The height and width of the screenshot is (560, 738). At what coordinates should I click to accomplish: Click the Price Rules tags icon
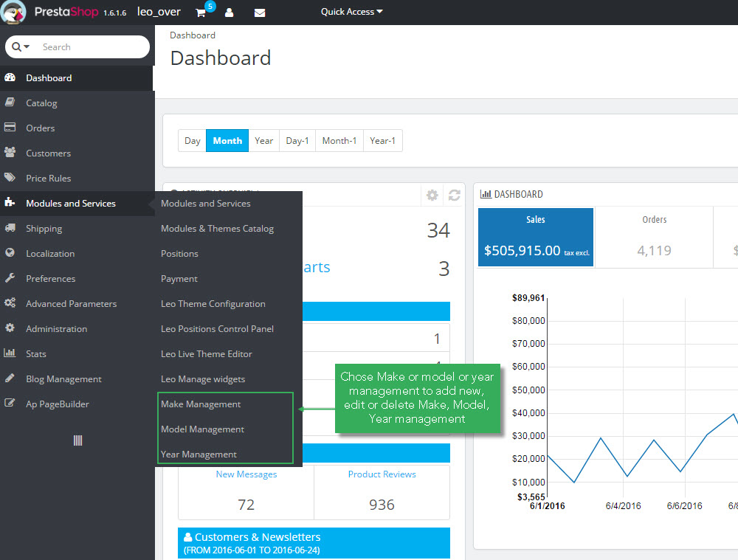10,178
